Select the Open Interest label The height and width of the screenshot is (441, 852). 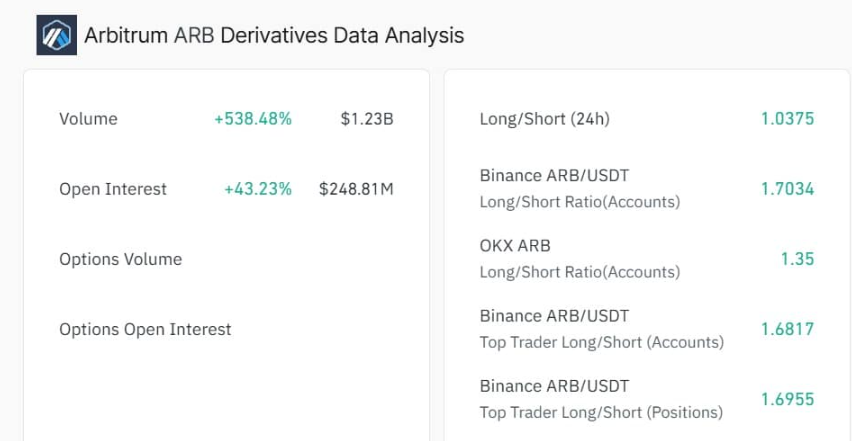point(113,189)
